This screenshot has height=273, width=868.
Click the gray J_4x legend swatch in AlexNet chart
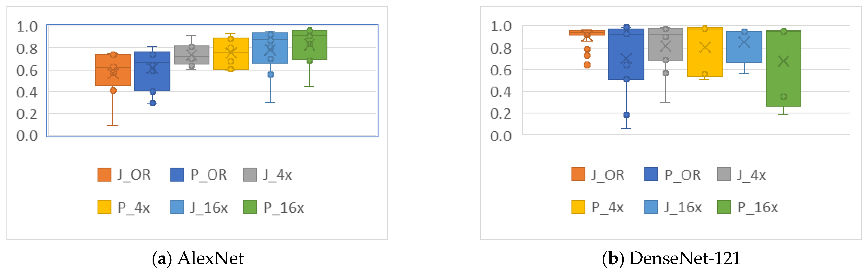(x=250, y=175)
